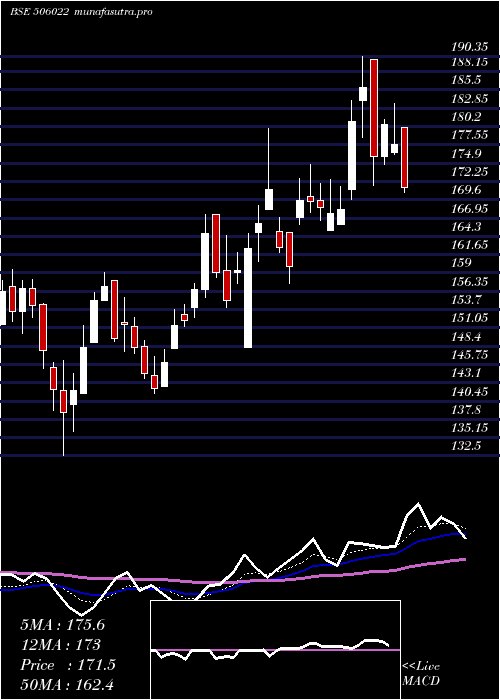Click the 5MA : 175.6 readout
Viewport: 500px width, 700px height.
coord(62,625)
